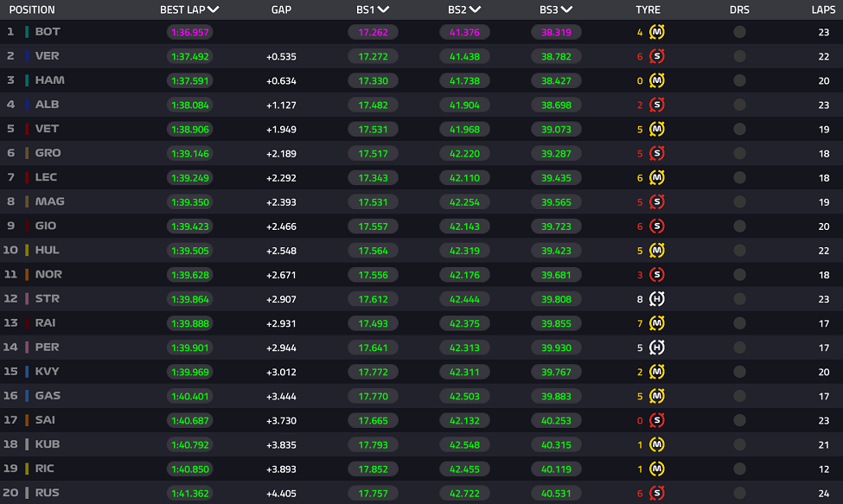This screenshot has width=843, height=504.
Task: Click the medium tyre icon for RIC
Action: (657, 468)
